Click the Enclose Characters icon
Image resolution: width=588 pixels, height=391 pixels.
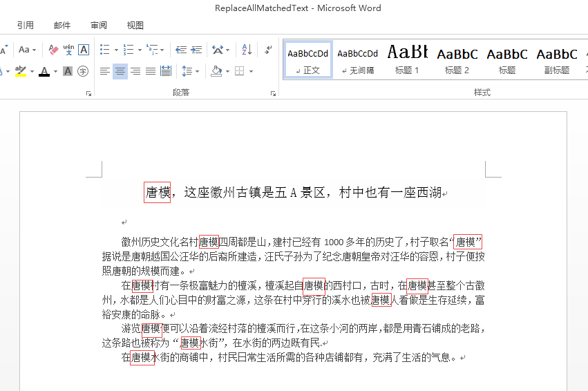coord(83,71)
